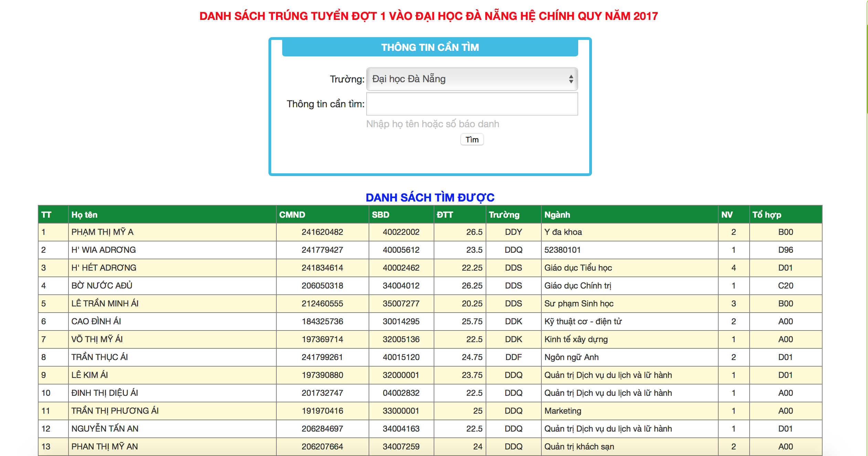Click score 26.25 in ĐTT column
This screenshot has height=456, width=868.
(x=472, y=286)
